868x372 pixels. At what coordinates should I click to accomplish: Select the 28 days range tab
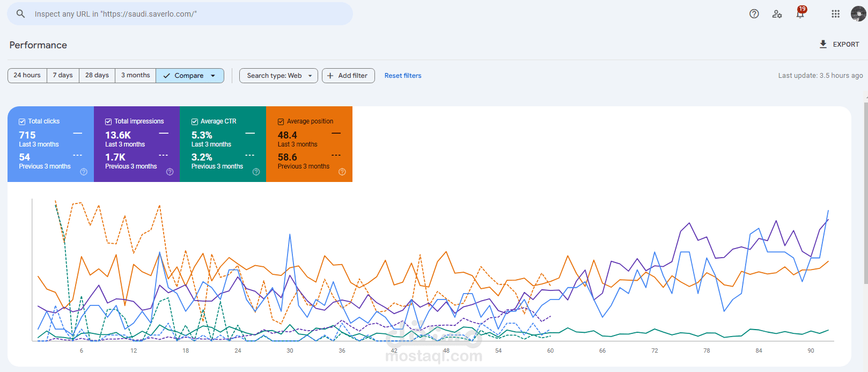[x=97, y=76]
